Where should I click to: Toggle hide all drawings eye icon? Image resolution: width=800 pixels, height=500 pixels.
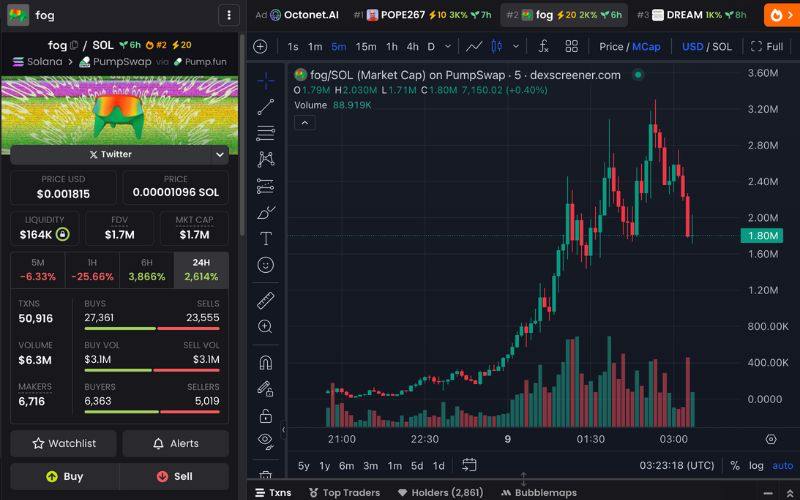(x=266, y=441)
